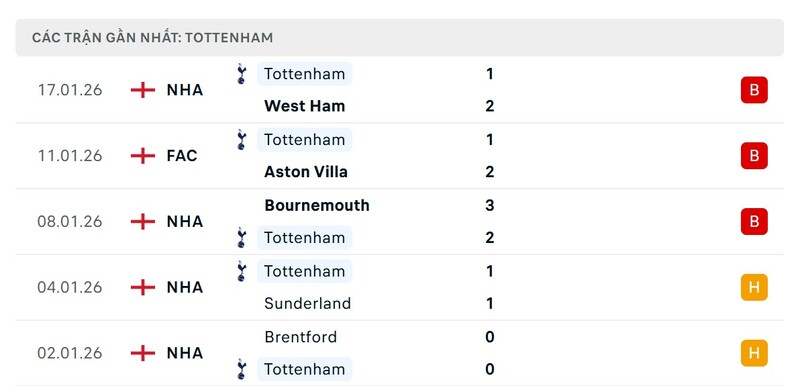The width and height of the screenshot is (800, 386).
Task: Click Tottenham crest in Aston Villa match
Action: click(x=242, y=139)
